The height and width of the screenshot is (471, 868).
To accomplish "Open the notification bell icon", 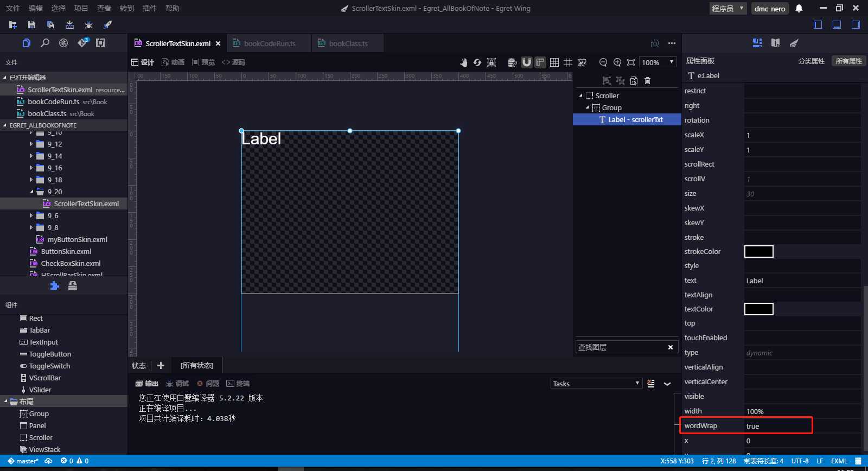I will [x=799, y=8].
